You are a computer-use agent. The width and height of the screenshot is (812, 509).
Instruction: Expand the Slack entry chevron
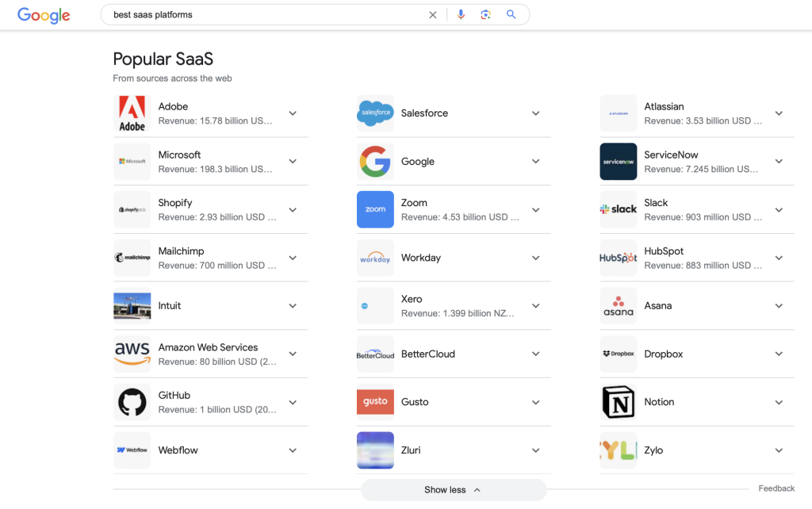point(779,210)
